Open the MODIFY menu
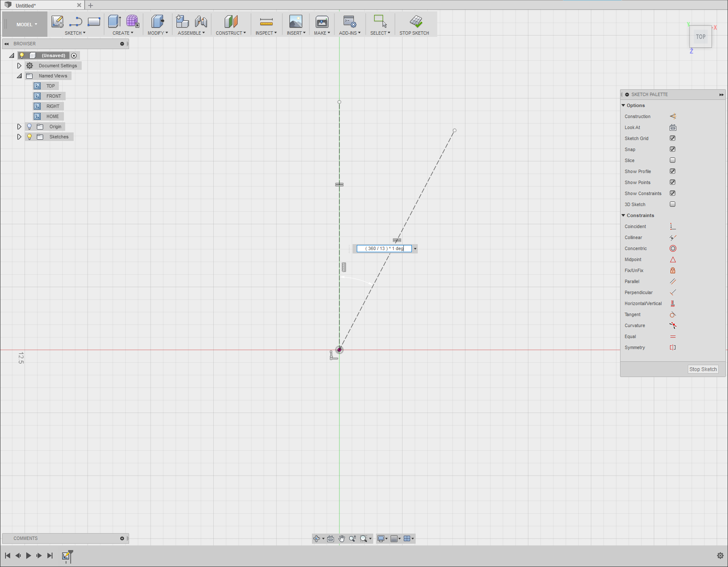The width and height of the screenshot is (728, 567). (158, 33)
